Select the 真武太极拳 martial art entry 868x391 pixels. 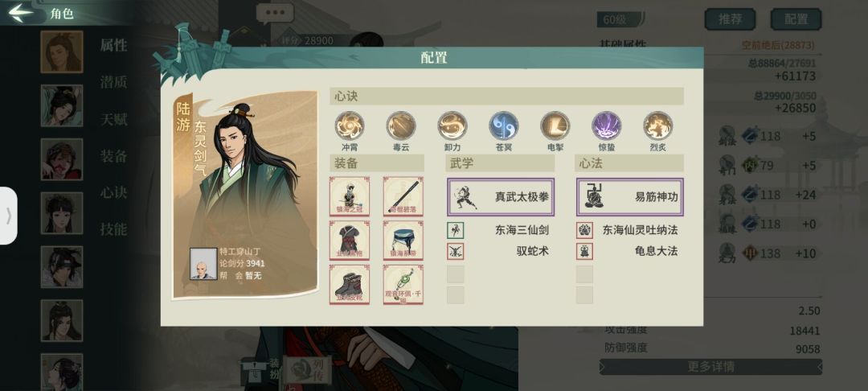[x=501, y=196]
